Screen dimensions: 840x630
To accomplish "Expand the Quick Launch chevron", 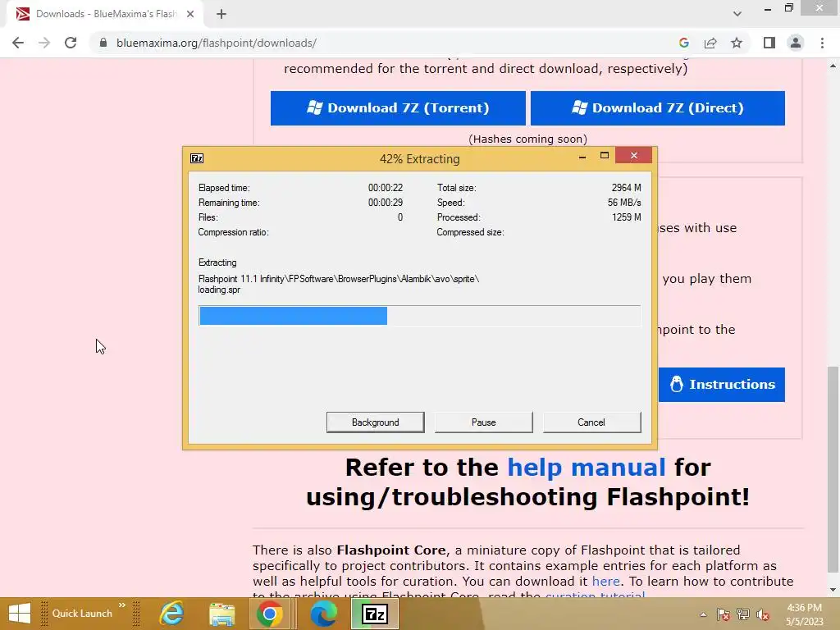I will [x=122, y=605].
